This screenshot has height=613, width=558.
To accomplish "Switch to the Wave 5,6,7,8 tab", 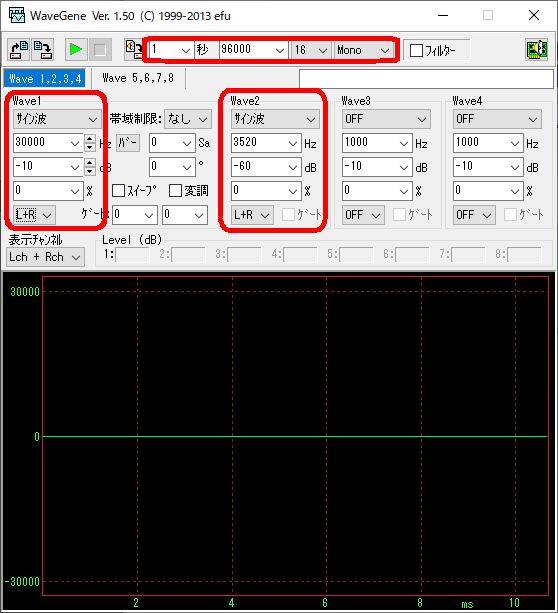I will coord(138,78).
